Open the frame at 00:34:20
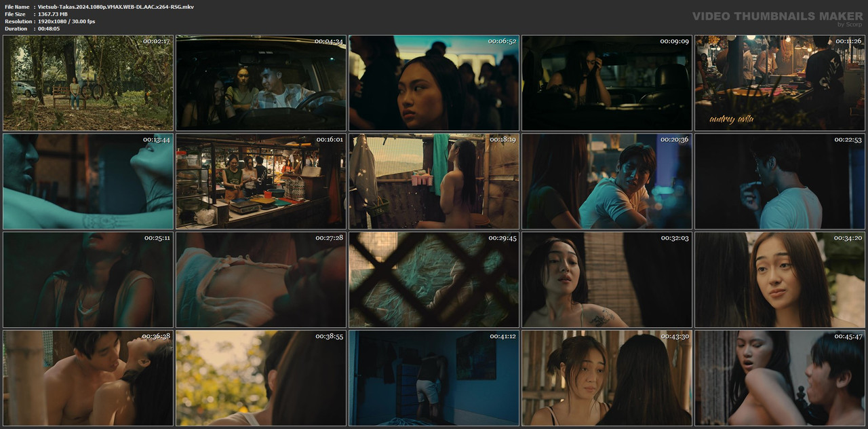 pos(780,280)
